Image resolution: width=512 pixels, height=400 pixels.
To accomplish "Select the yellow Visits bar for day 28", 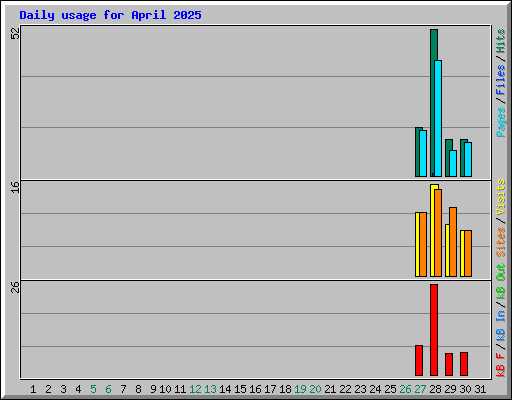I will pos(432,231).
